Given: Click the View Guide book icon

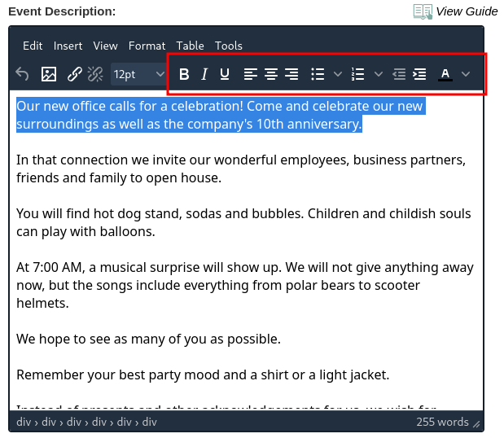Looking at the screenshot, I should click(x=423, y=11).
